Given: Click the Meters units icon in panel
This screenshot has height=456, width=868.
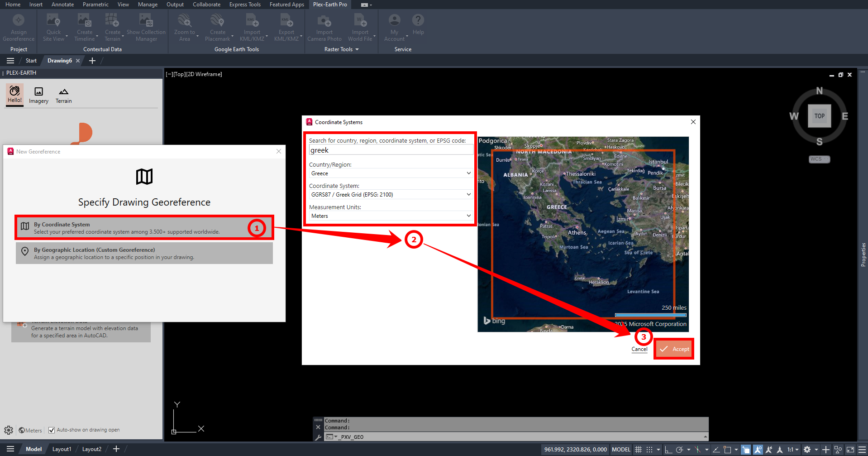Looking at the screenshot, I should tap(22, 430).
